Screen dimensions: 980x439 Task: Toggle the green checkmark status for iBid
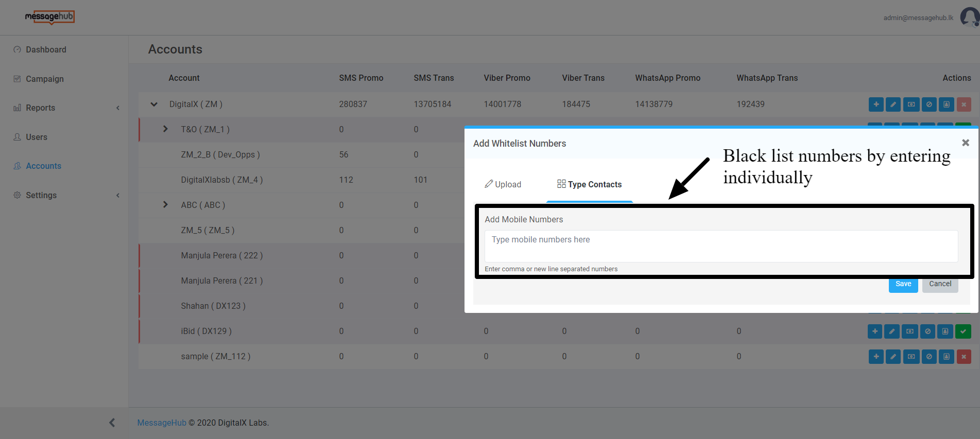tap(962, 331)
